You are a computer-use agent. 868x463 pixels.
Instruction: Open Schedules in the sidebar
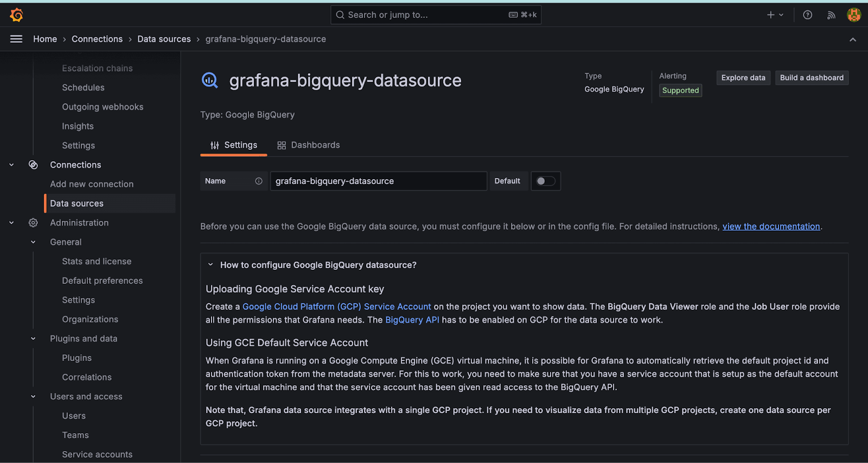[83, 88]
